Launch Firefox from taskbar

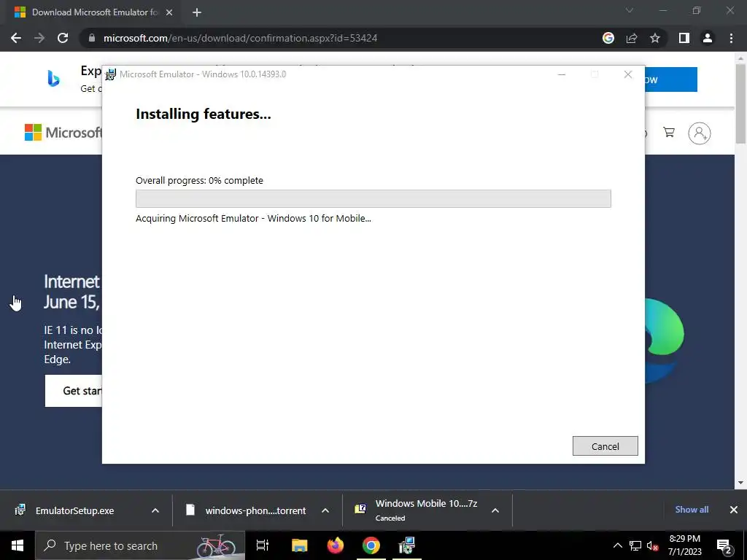(x=336, y=545)
